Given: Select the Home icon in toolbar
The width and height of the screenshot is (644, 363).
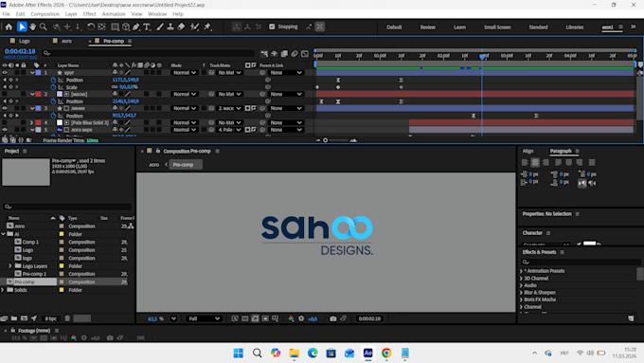Looking at the screenshot, I should (9, 27).
